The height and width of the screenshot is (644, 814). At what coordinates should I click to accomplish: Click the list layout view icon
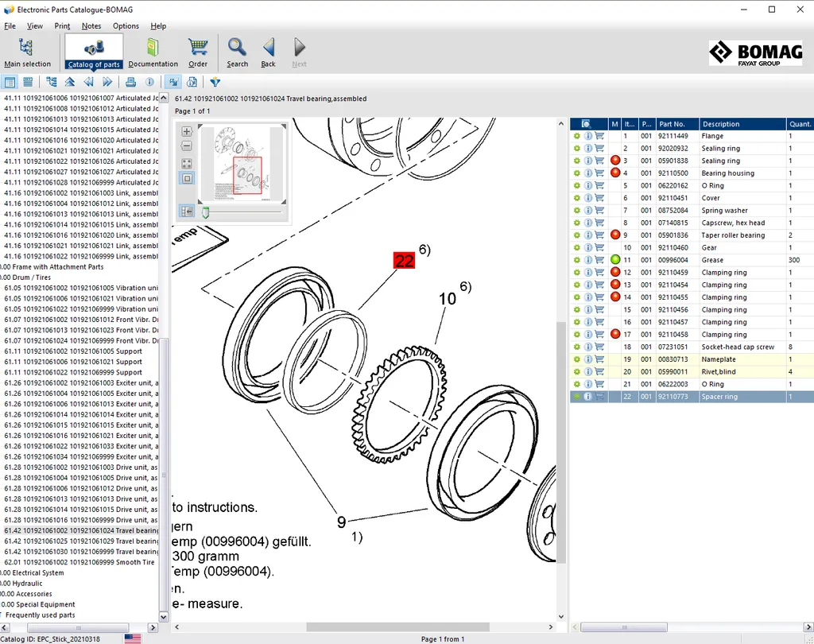(28, 82)
